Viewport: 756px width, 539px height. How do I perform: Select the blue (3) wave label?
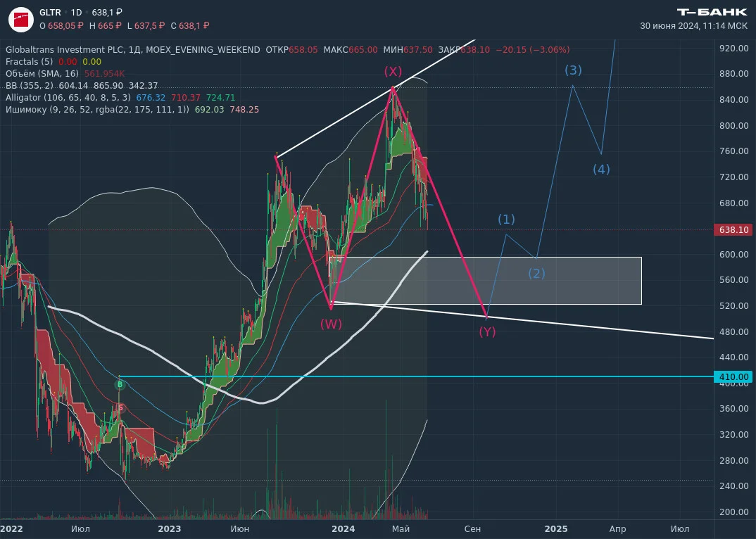click(x=573, y=70)
